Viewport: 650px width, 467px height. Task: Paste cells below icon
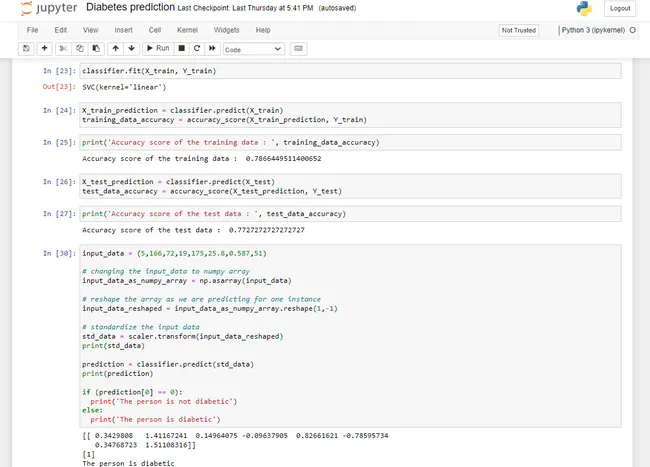(96, 48)
